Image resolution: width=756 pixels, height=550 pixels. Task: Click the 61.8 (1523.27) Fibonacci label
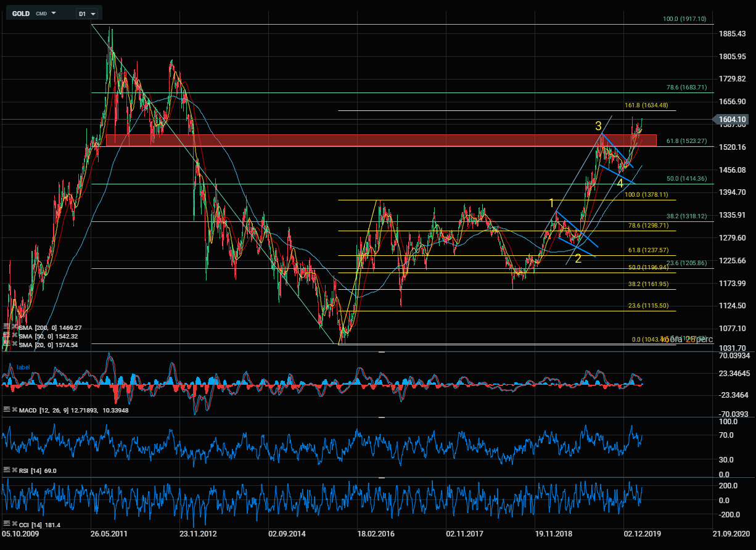688,141
